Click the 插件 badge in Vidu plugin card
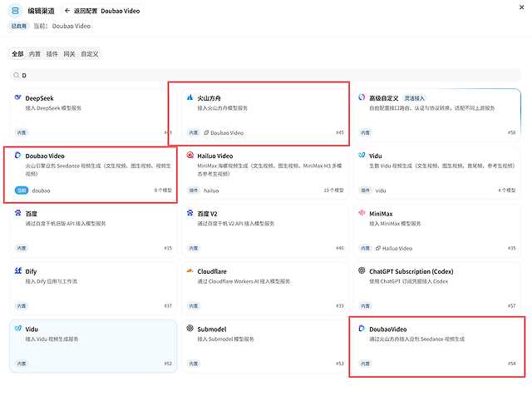The image size is (532, 416). tap(366, 191)
